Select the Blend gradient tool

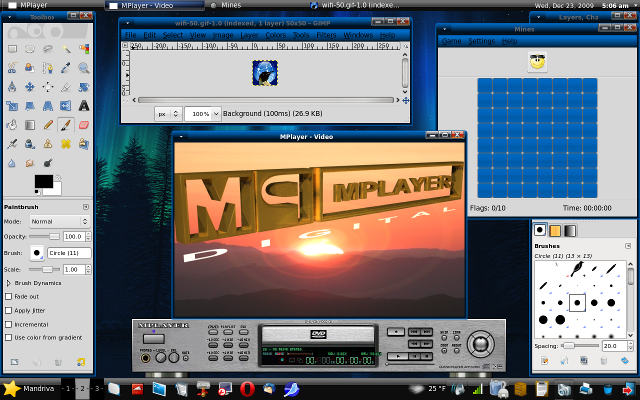pos(30,125)
